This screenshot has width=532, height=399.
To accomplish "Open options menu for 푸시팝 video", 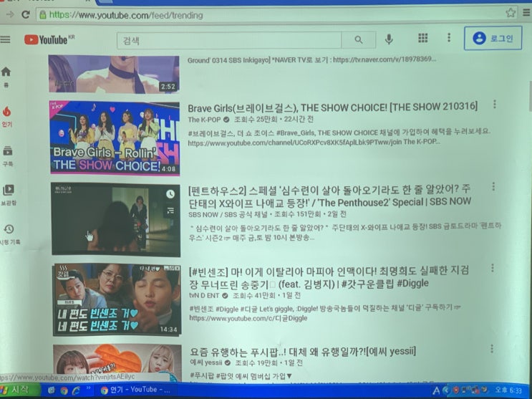I will (x=492, y=349).
